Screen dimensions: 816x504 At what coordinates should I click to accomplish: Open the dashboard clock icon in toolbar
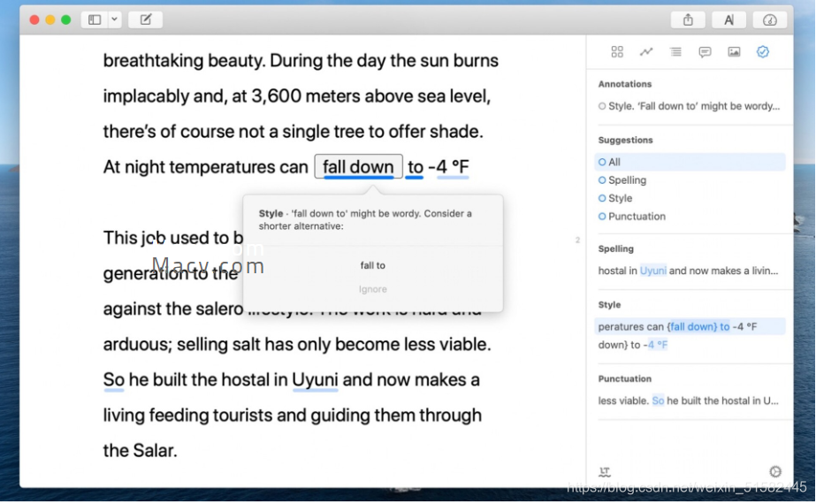(770, 19)
